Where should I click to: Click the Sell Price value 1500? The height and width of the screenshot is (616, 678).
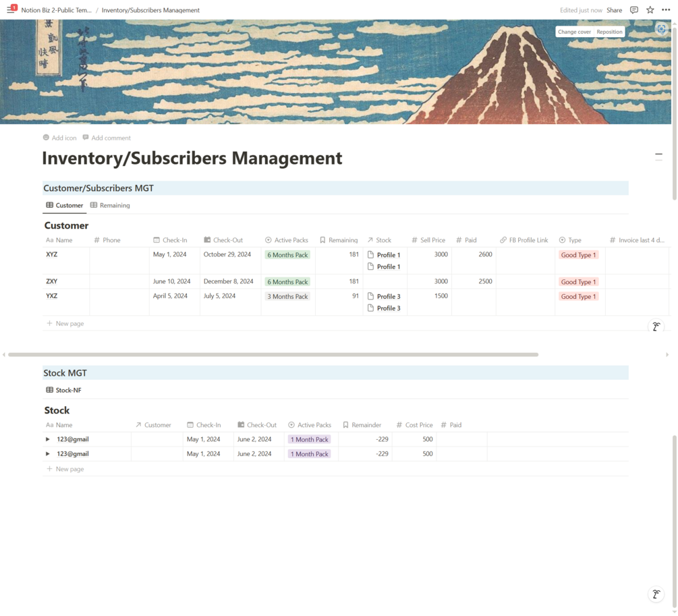(x=441, y=296)
